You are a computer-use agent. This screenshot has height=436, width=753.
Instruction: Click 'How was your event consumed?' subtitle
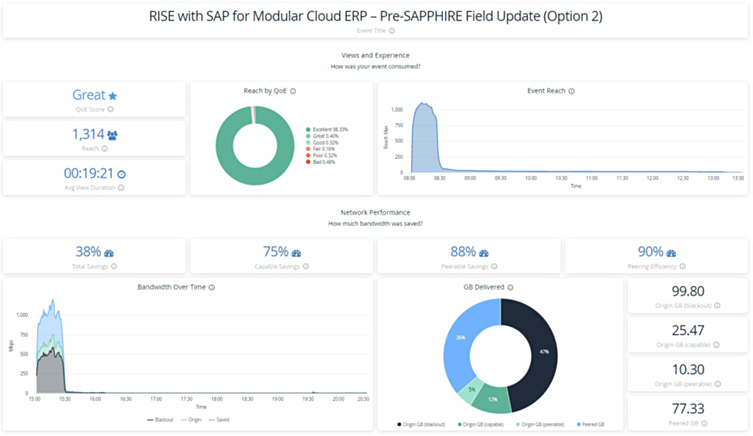[376, 67]
